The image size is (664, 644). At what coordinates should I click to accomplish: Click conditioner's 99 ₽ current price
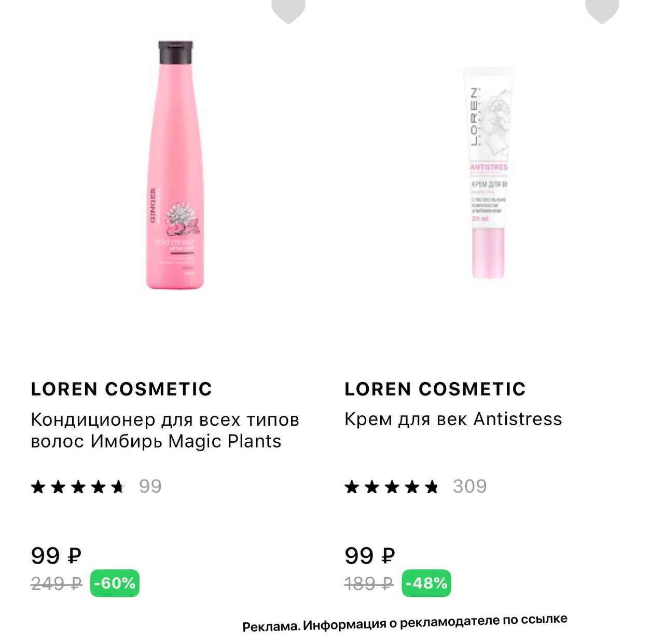tap(57, 556)
